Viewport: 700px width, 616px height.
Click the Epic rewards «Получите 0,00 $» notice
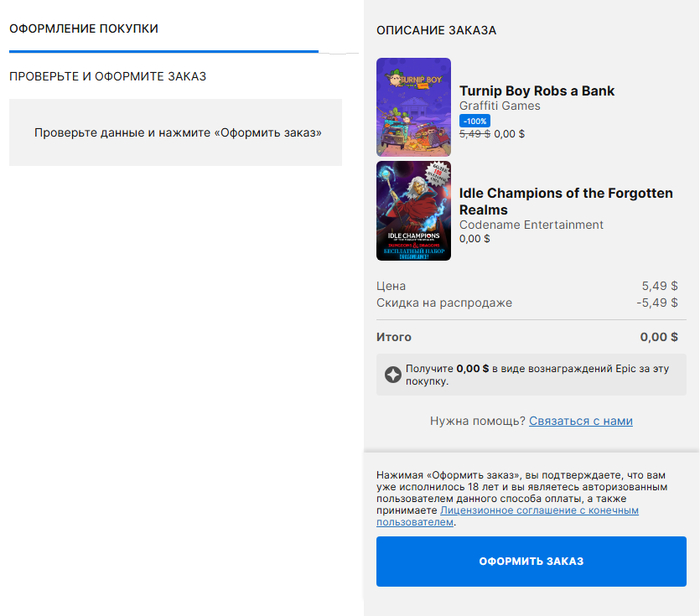pyautogui.click(x=540, y=374)
